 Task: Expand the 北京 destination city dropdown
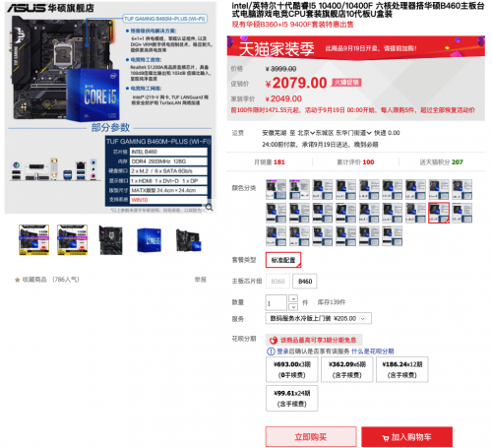pos(306,133)
